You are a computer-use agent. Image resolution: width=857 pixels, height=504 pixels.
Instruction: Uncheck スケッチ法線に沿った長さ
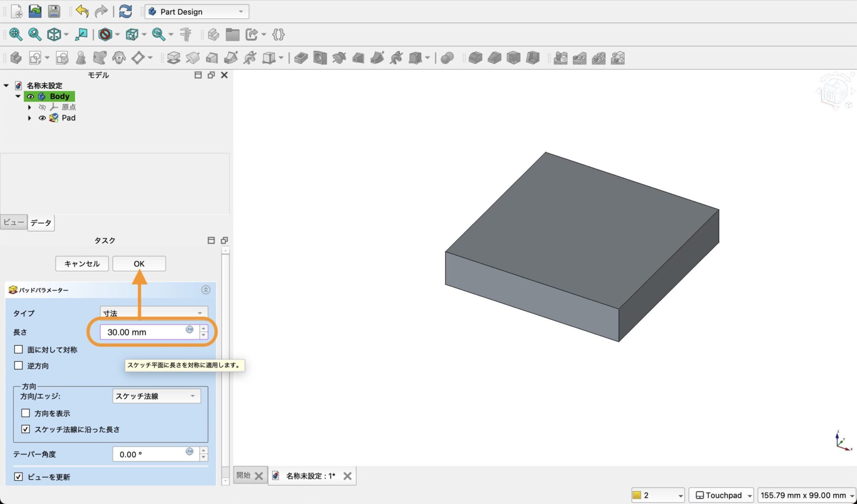click(26, 429)
